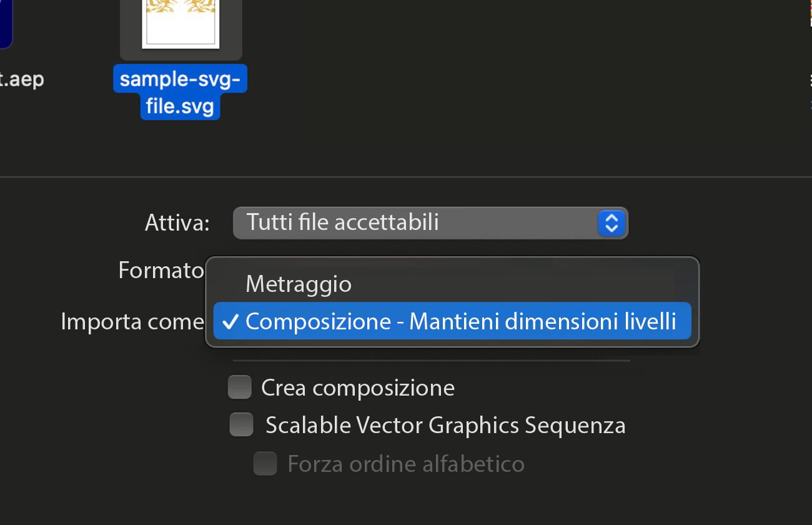Viewport: 812px width, 525px height.
Task: Click the blue document icon at top left
Action: click(x=5, y=22)
